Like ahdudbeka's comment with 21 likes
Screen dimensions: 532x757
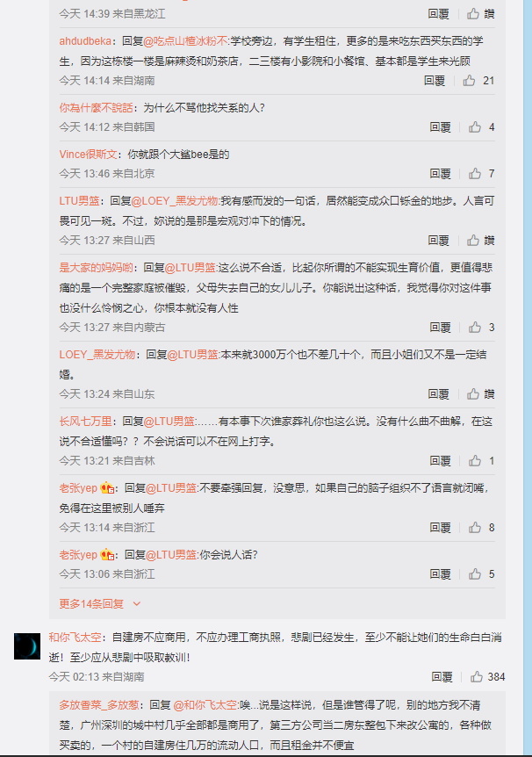point(470,81)
